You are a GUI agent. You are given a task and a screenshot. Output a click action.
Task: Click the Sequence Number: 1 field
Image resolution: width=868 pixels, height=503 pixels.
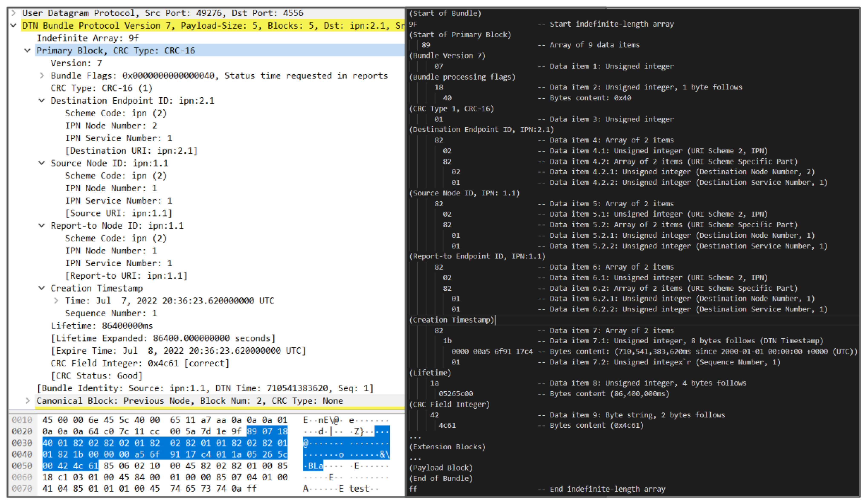point(111,313)
